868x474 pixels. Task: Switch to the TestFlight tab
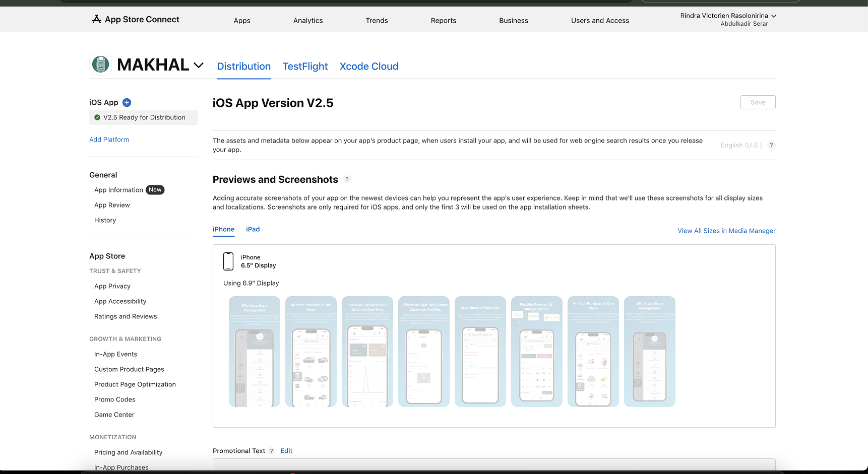(305, 66)
